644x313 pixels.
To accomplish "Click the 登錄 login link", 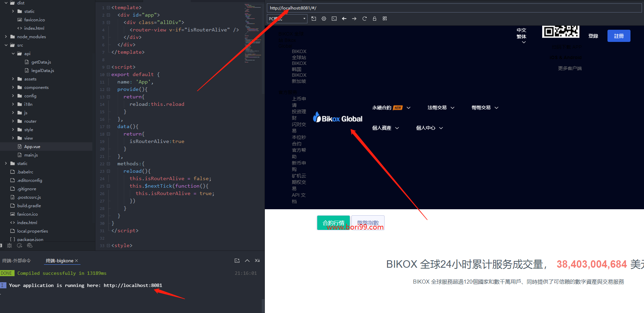I will click(x=593, y=36).
